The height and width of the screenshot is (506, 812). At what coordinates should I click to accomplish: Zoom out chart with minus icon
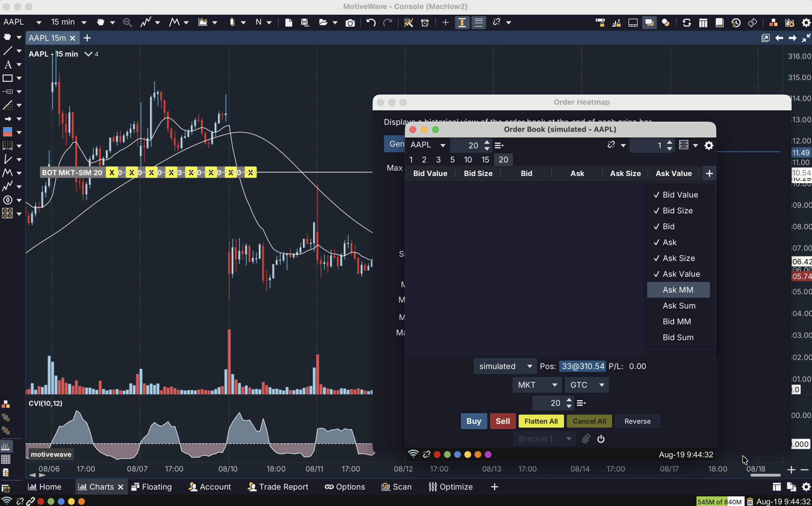point(805,470)
